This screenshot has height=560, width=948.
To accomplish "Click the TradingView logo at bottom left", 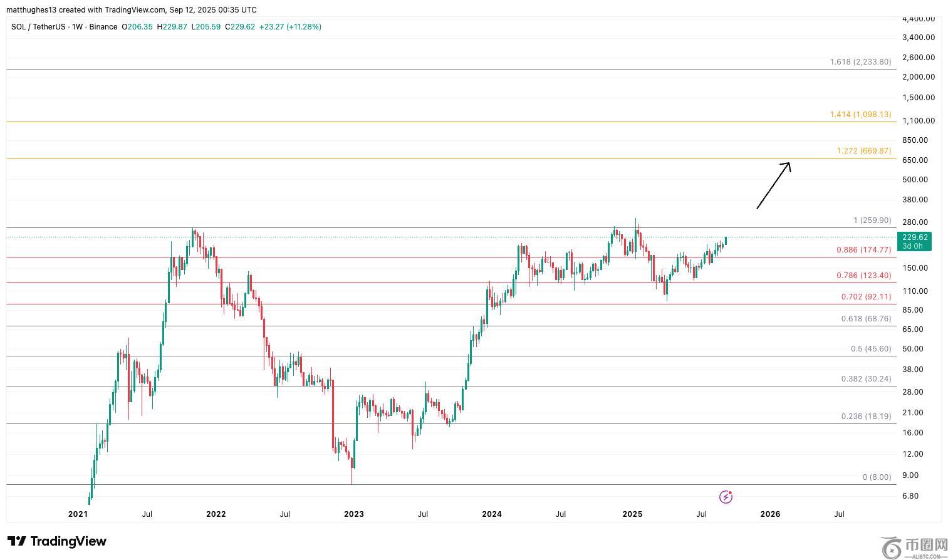I will [57, 541].
